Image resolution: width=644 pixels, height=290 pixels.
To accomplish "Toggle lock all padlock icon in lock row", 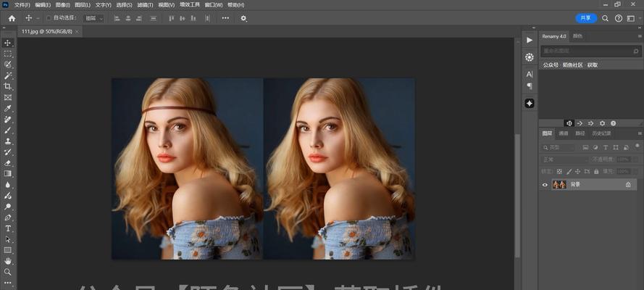I will click(x=596, y=172).
